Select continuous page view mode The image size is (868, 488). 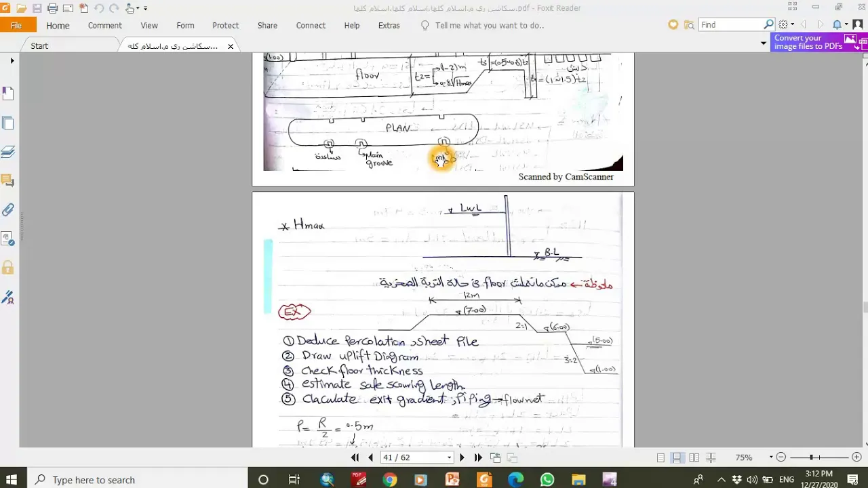pyautogui.click(x=677, y=457)
